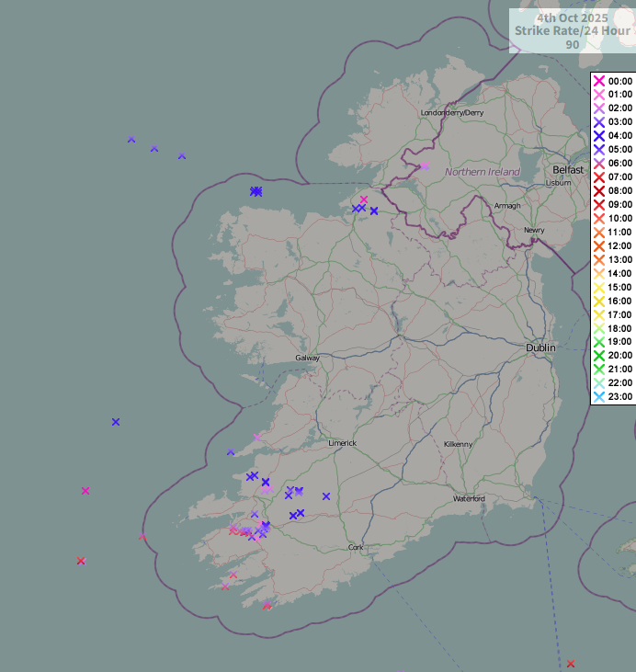This screenshot has height=672, width=636.
Task: Click the pink strike marker near Northern Ireland border
Action: (x=425, y=165)
